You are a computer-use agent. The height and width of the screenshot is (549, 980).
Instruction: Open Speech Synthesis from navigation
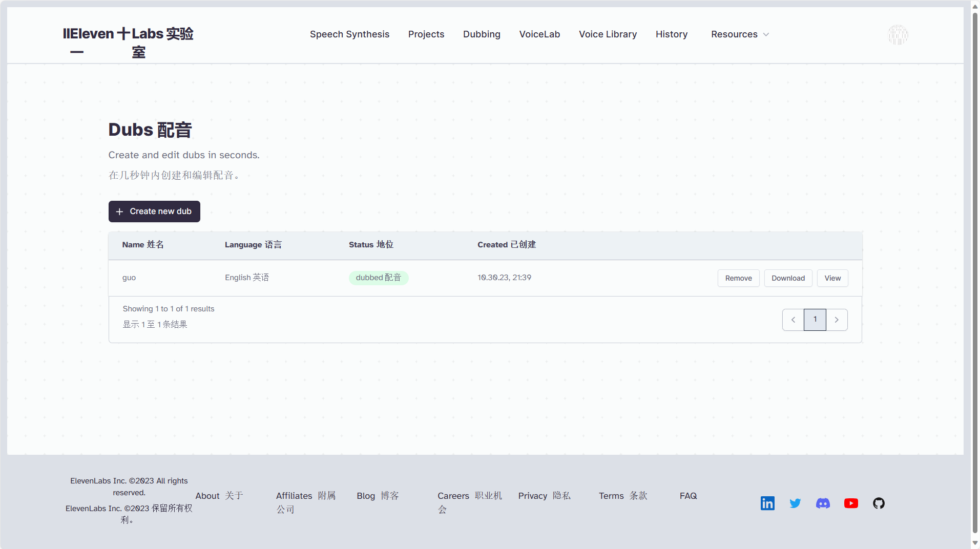[x=349, y=34]
